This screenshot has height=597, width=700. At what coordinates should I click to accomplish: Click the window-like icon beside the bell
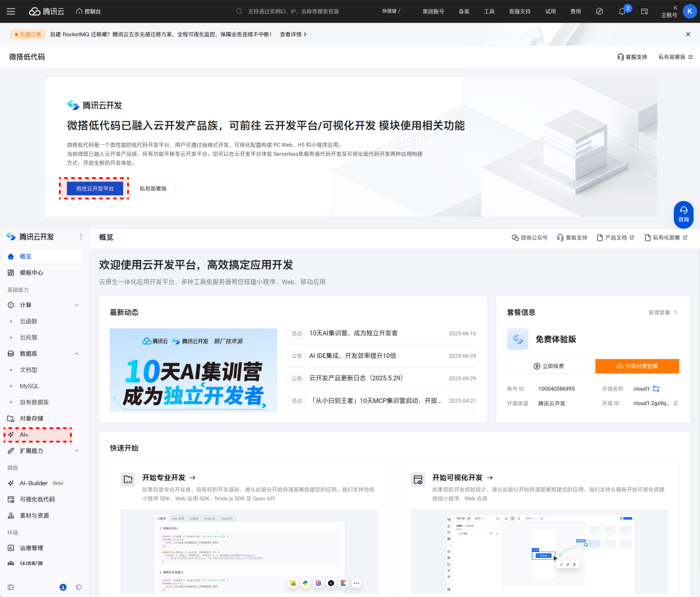(x=645, y=11)
